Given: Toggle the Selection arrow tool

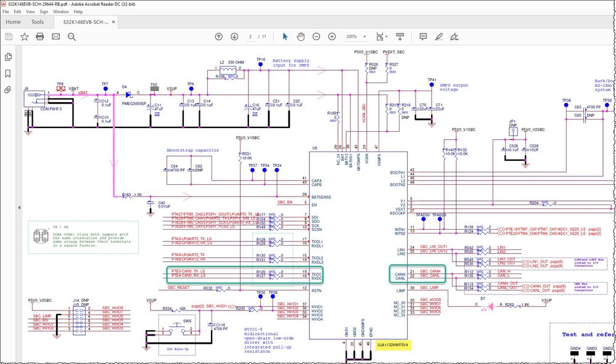Looking at the screenshot, I should [x=285, y=36].
